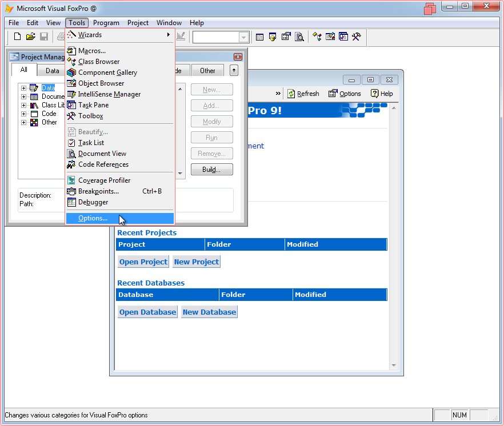
Task: Launch Object Browser from toolbar icon
Action: click(330, 37)
